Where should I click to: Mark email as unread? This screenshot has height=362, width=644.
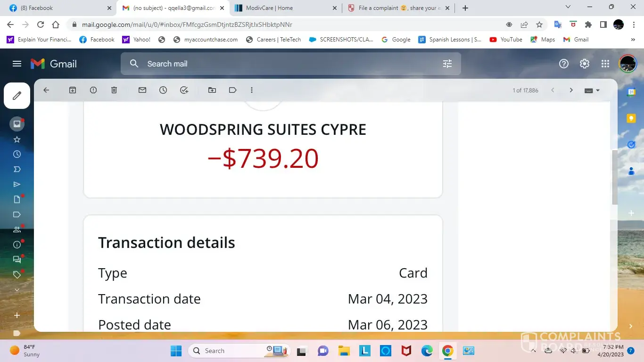(x=142, y=90)
